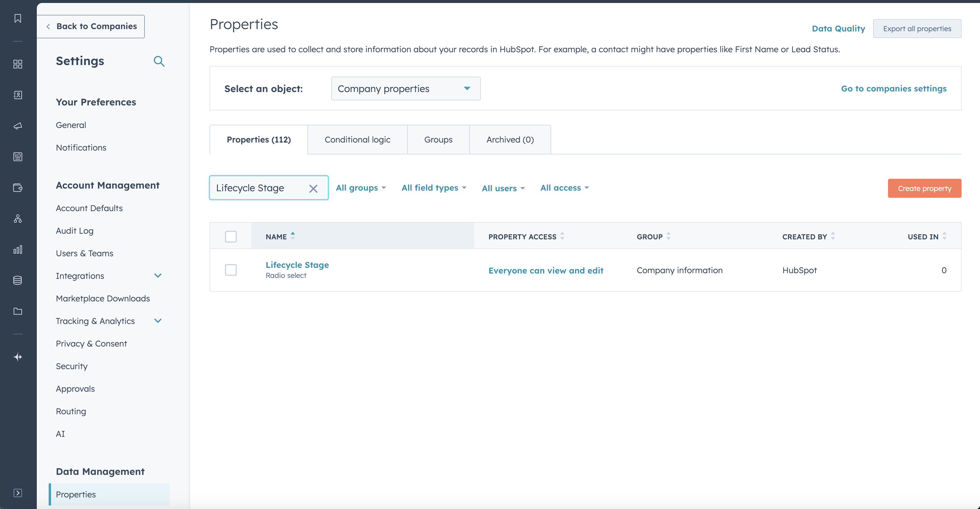The width and height of the screenshot is (980, 509).
Task: Open the All field types filter
Action: click(434, 188)
